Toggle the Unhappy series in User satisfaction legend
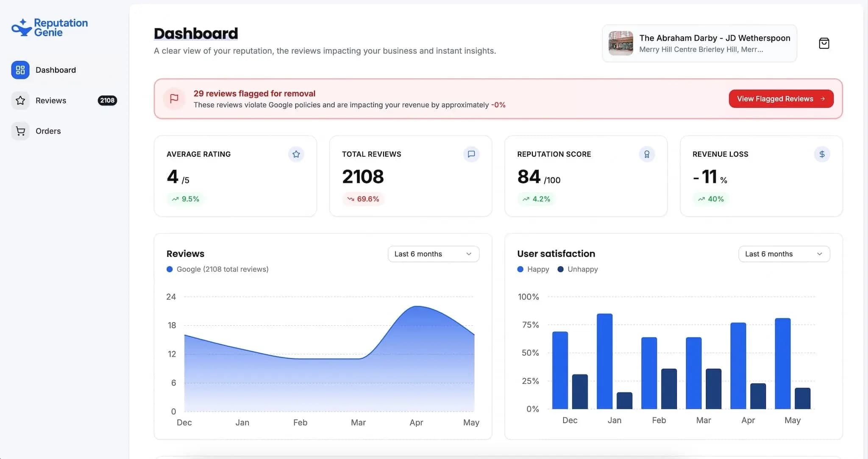Image resolution: width=868 pixels, height=459 pixels. (x=577, y=269)
